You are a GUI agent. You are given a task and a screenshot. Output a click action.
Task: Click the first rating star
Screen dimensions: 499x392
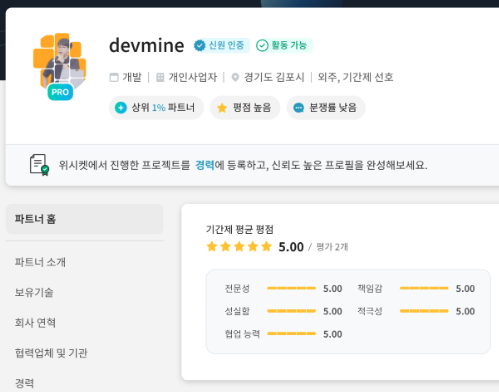tap(212, 247)
